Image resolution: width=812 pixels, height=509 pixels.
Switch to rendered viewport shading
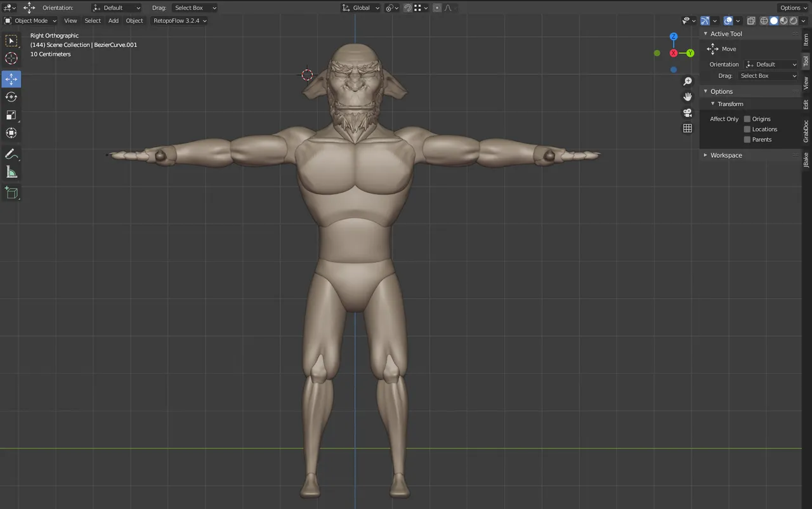[793, 21]
